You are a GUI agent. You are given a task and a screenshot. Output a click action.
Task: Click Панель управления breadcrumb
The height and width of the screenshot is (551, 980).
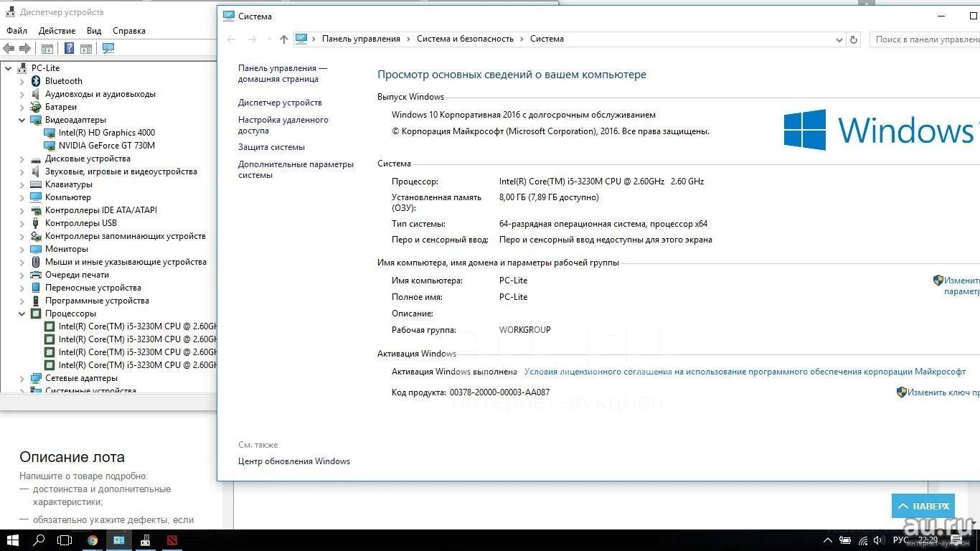point(361,39)
